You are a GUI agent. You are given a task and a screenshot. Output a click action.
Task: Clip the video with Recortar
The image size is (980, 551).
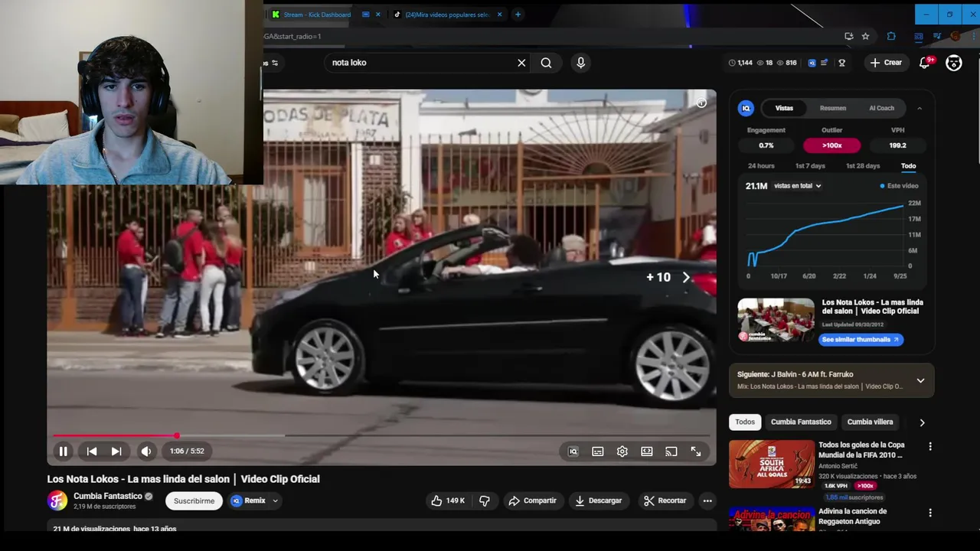[665, 500]
